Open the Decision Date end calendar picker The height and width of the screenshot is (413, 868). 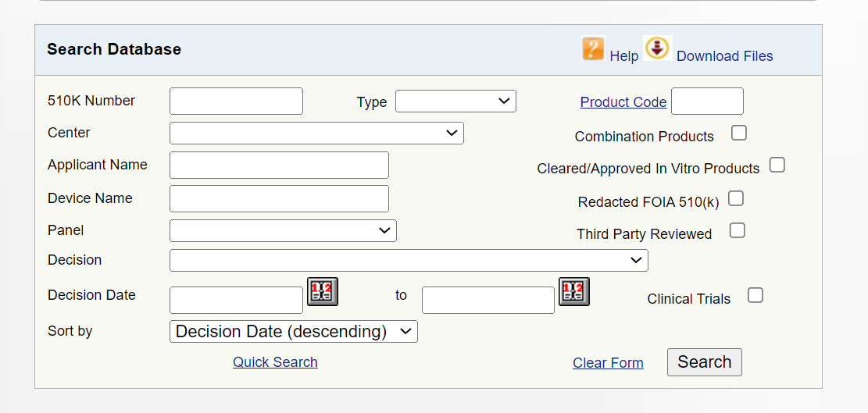(x=574, y=291)
